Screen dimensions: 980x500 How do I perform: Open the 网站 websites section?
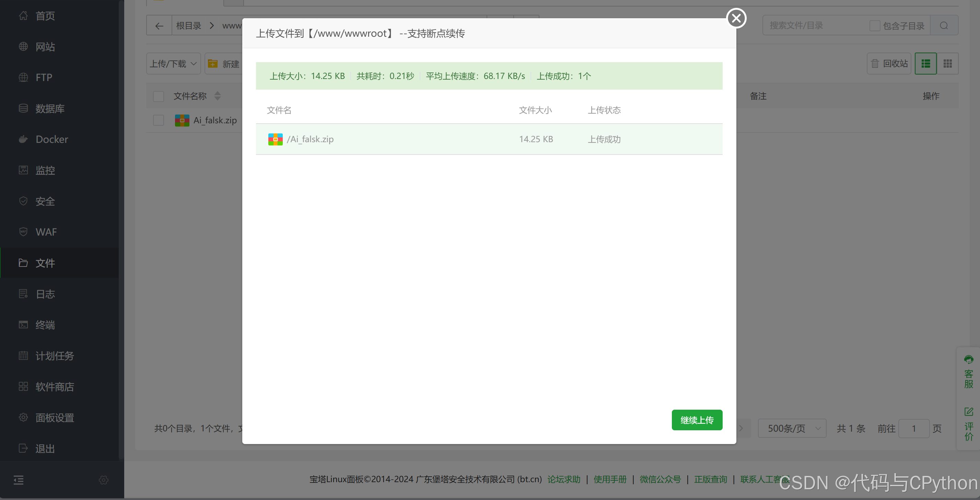coord(45,46)
